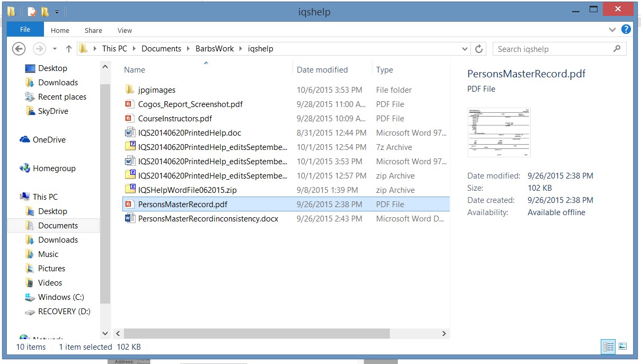
Task: Sort files by Date modified column
Action: (322, 70)
